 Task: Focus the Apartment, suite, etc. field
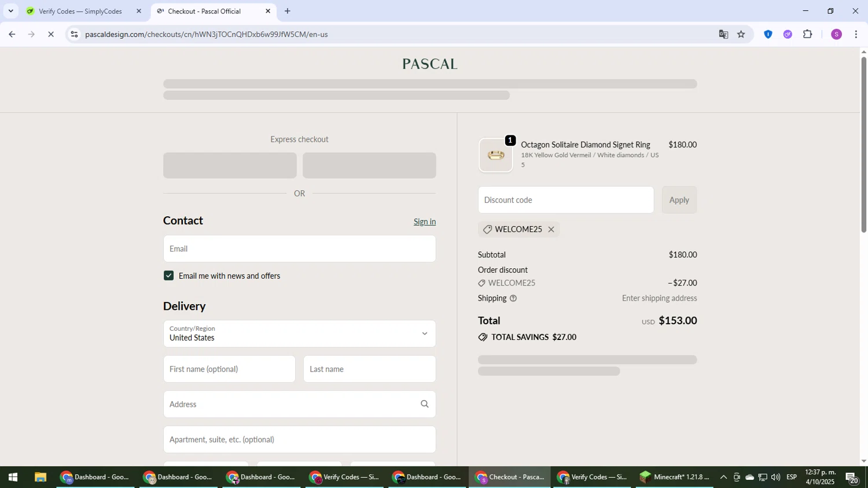coord(299,439)
